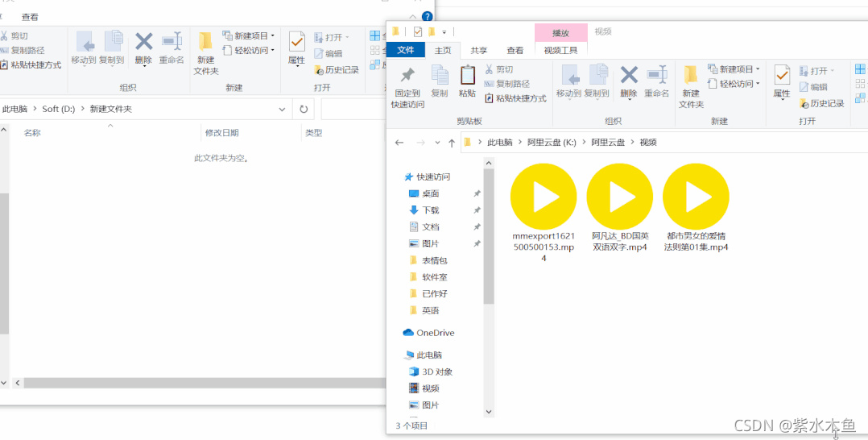
Task: Click History (历史记录) in back window ribbon
Action: (x=337, y=70)
